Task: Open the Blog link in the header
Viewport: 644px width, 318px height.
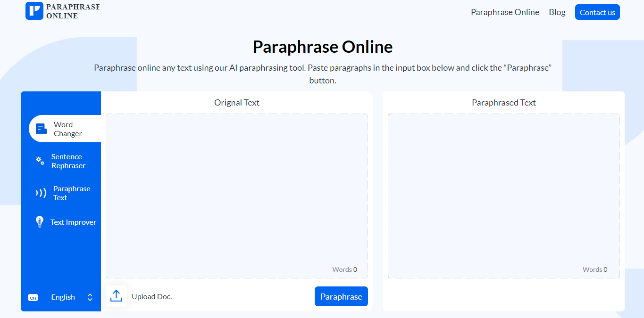Action: click(x=557, y=12)
